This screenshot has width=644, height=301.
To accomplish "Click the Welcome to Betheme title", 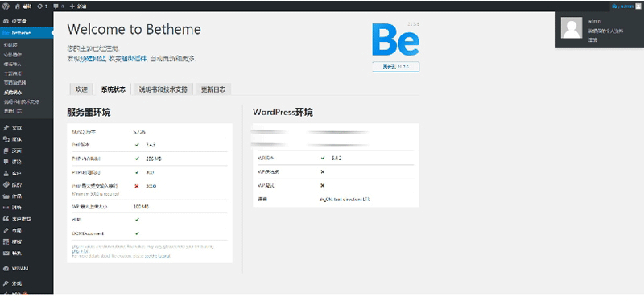I will tap(134, 30).
